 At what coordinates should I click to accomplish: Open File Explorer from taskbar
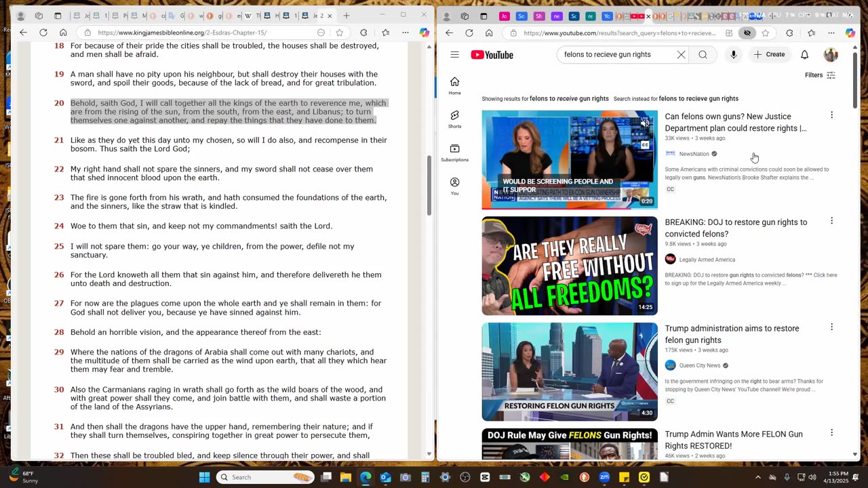(346, 477)
